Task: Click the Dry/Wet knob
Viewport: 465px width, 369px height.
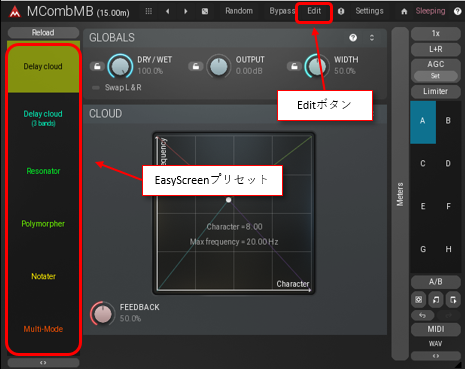Action: 120,66
